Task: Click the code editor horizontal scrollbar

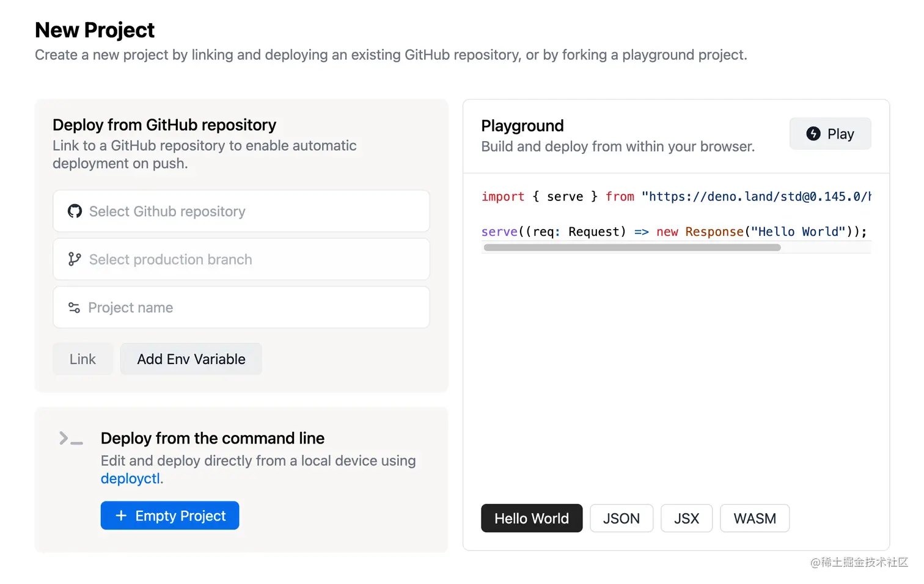Action: click(632, 248)
